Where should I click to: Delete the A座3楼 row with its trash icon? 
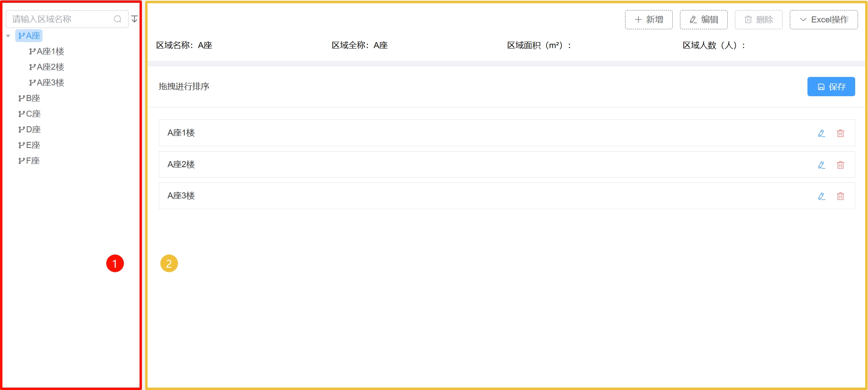[841, 196]
